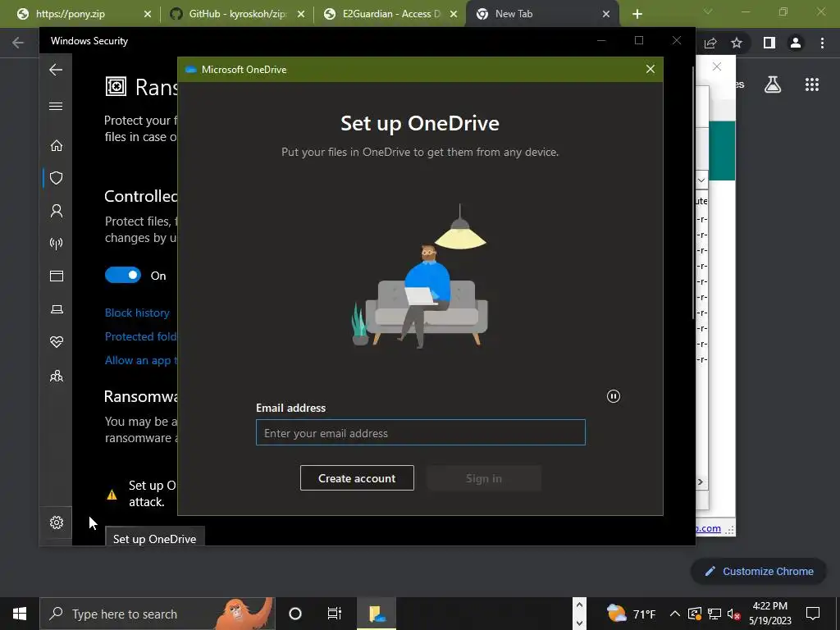The width and height of the screenshot is (840, 630).
Task: Expand the dropdown chevron in background window
Action: (x=701, y=180)
